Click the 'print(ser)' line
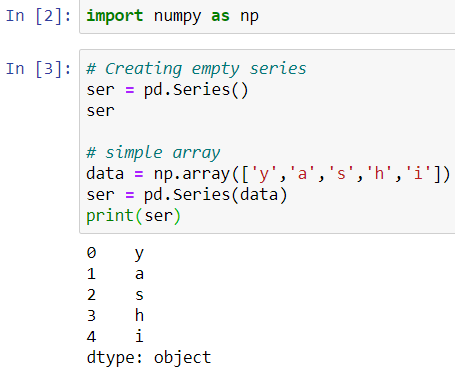455x377 pixels. coord(133,216)
